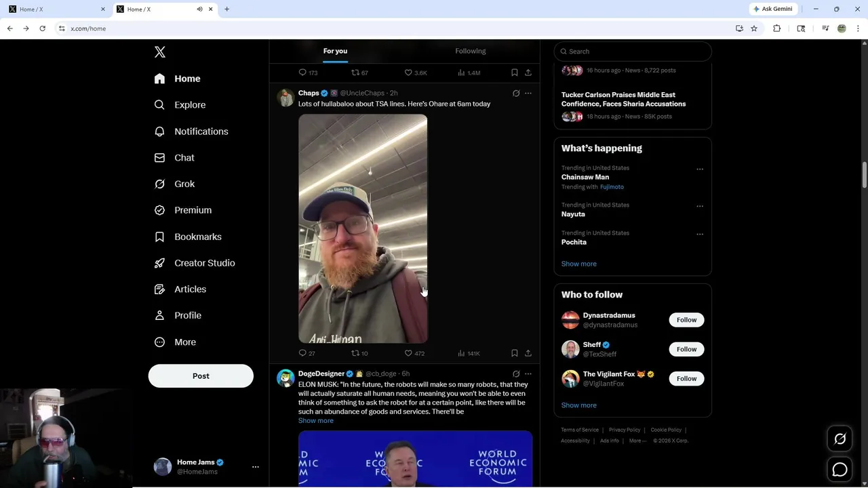Share the Chaps post
The height and width of the screenshot is (488, 868).
[528, 353]
